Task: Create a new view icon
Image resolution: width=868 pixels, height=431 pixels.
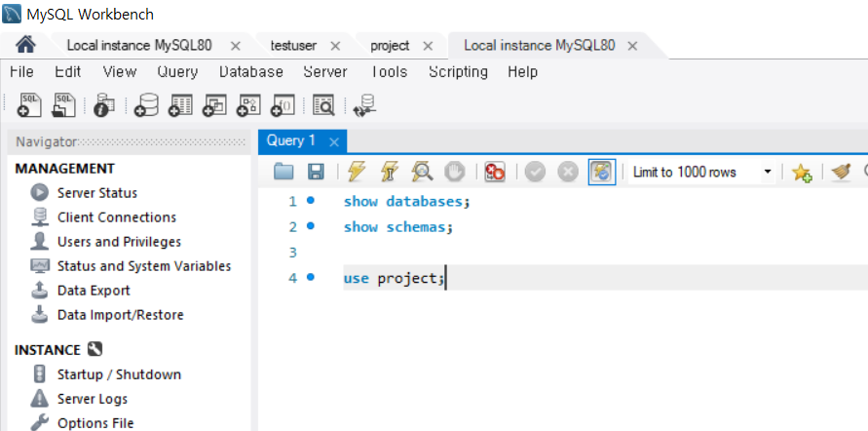Action: [214, 104]
